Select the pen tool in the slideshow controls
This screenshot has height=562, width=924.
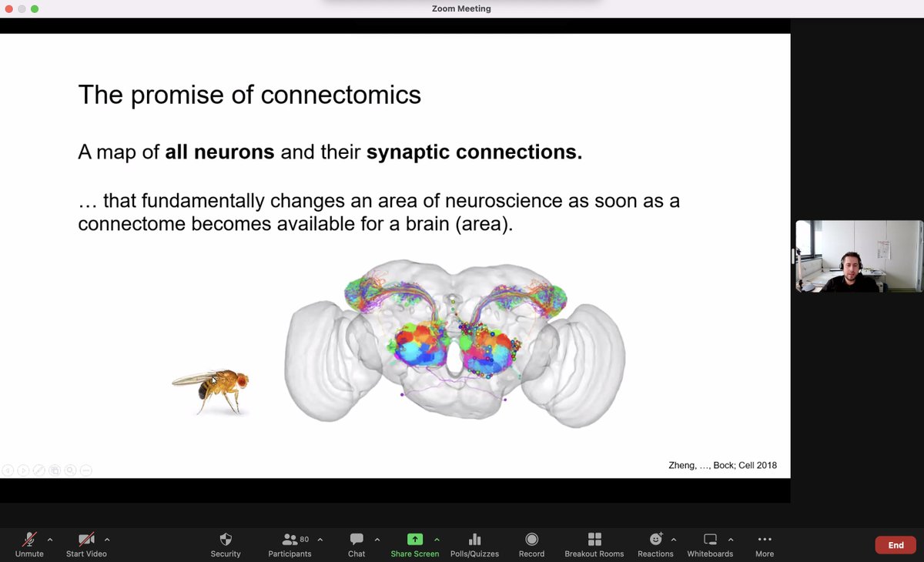point(38,470)
